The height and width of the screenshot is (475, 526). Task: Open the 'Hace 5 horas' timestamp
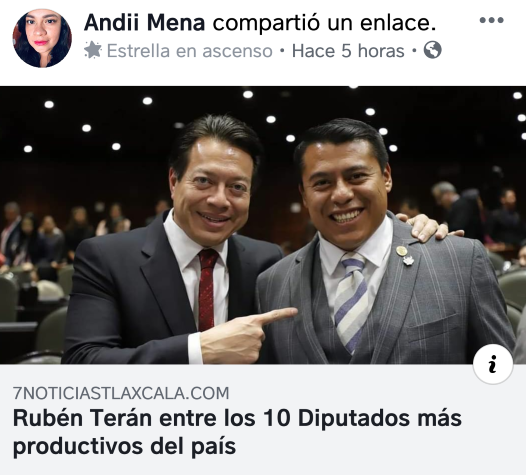pos(348,51)
